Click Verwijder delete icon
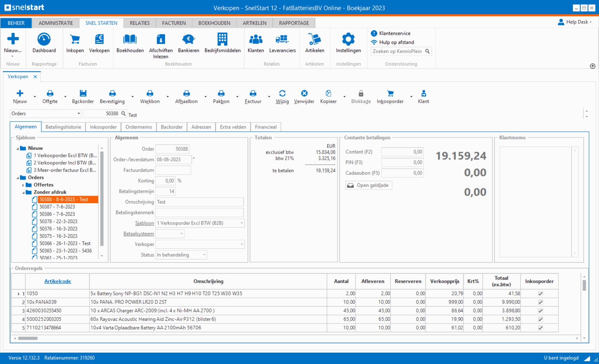Image resolution: width=599 pixels, height=364 pixels. tap(304, 93)
